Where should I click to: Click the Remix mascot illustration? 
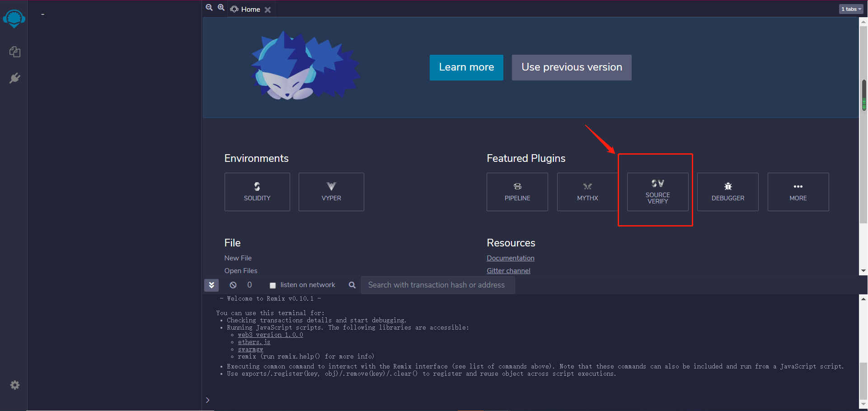305,66
